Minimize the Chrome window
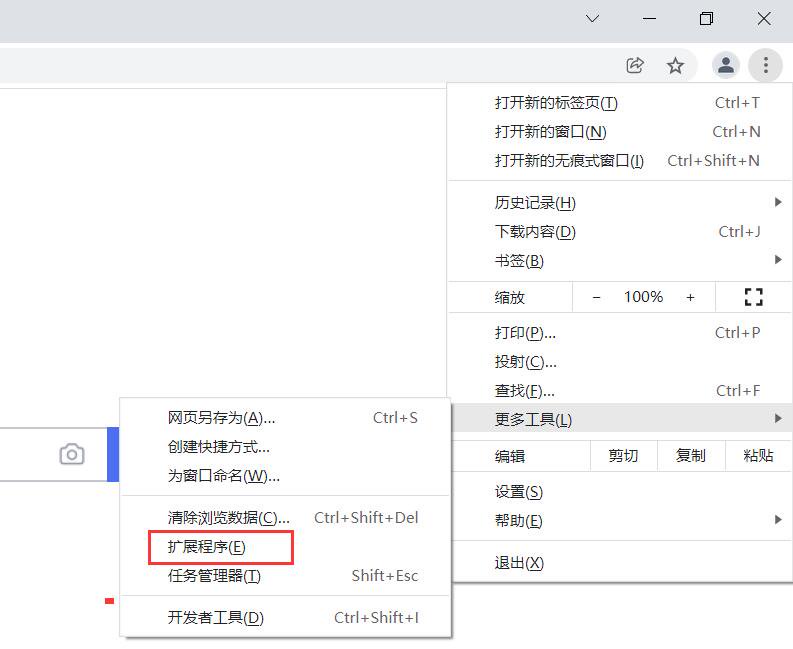 click(649, 19)
